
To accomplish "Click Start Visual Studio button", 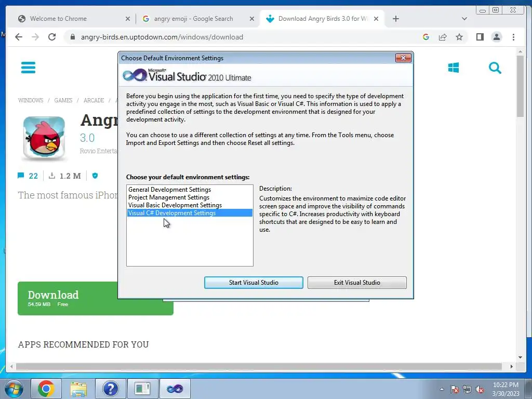I will 254,282.
